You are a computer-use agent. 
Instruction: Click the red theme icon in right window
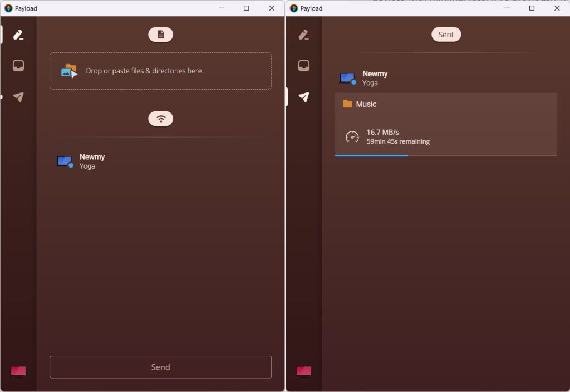pyautogui.click(x=303, y=371)
